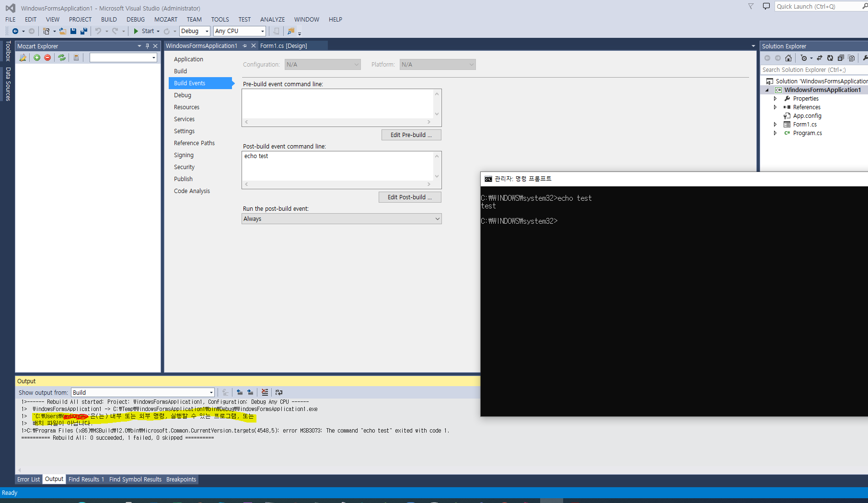Open the Breakpoints tab

[x=181, y=480]
